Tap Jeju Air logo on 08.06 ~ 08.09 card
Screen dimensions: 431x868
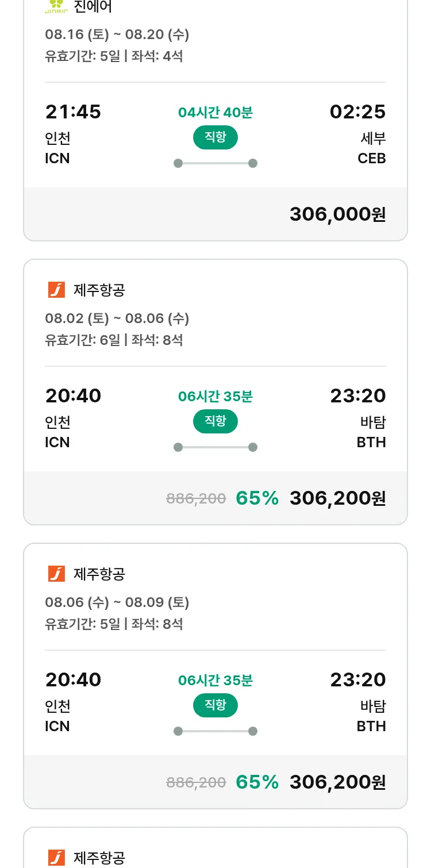click(56, 574)
